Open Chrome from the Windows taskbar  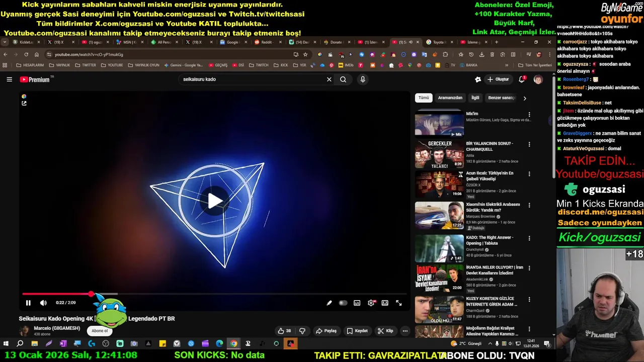(x=233, y=344)
